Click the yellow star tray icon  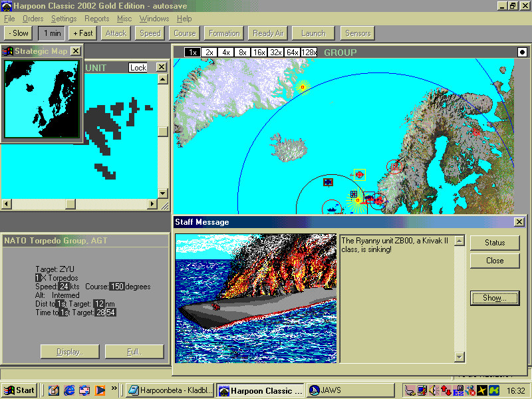[482, 390]
